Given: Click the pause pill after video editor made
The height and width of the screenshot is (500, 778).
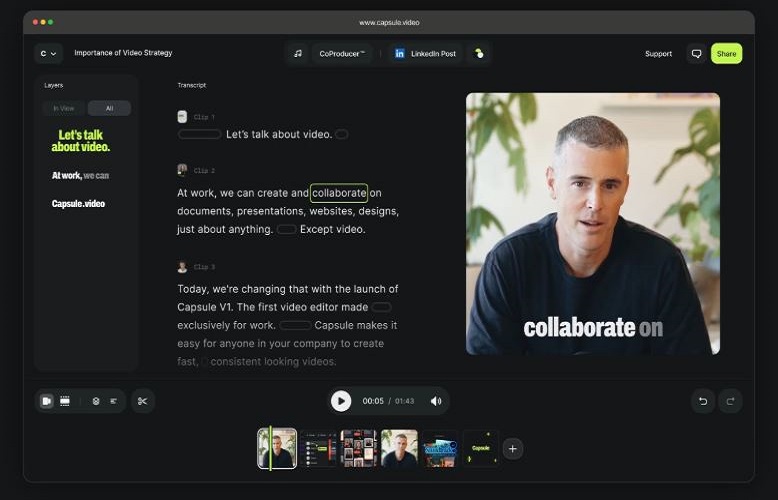Looking at the screenshot, I should [x=381, y=307].
